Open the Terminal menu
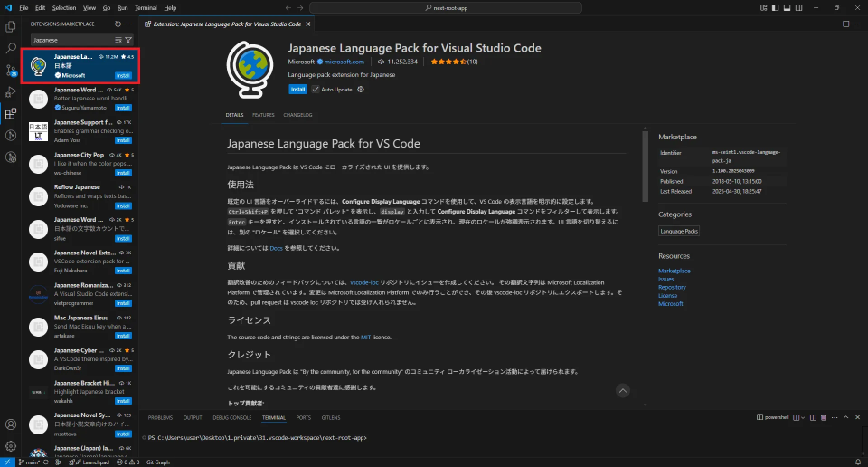 click(146, 8)
